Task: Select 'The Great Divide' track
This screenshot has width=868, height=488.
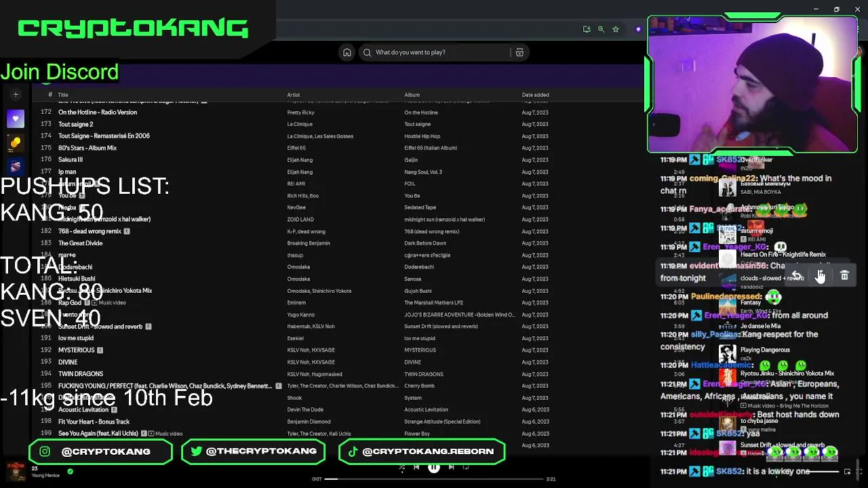Action: tap(81, 243)
